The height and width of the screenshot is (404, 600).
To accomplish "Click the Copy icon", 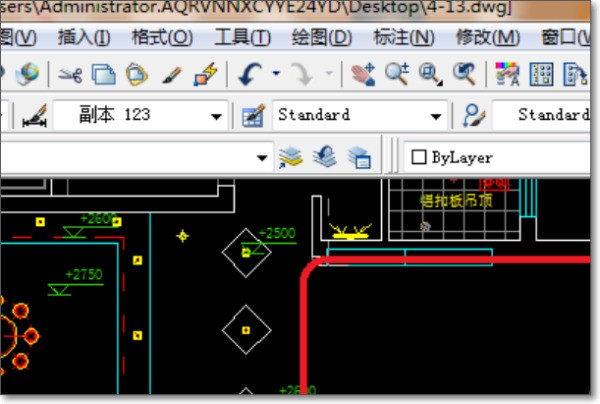I will [104, 74].
